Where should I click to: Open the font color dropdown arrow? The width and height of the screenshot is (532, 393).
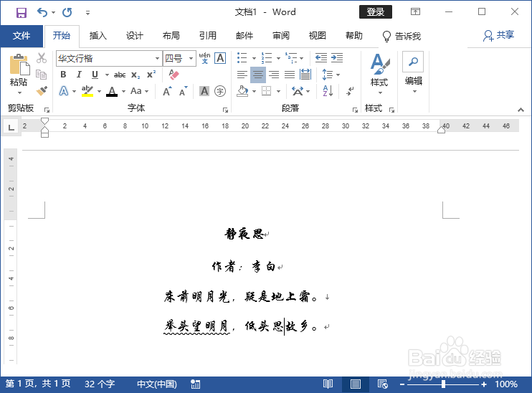click(x=123, y=91)
